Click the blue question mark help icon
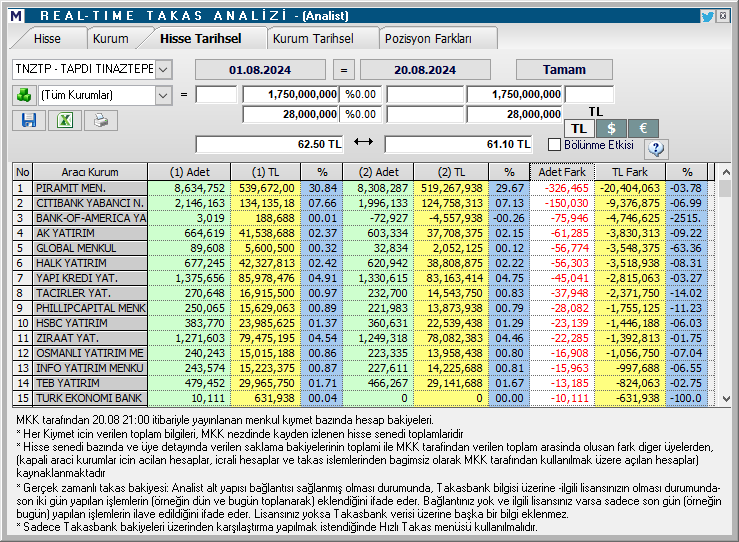 click(656, 148)
